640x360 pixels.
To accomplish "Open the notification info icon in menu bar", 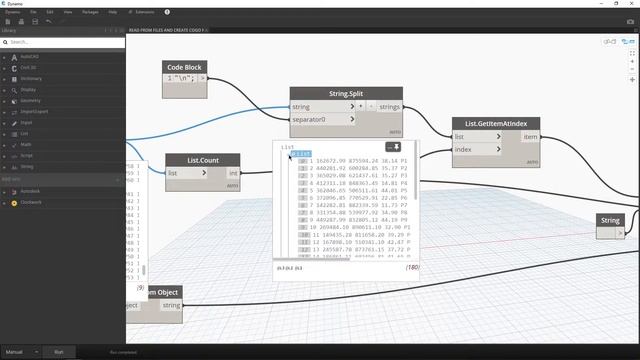I will (x=167, y=12).
